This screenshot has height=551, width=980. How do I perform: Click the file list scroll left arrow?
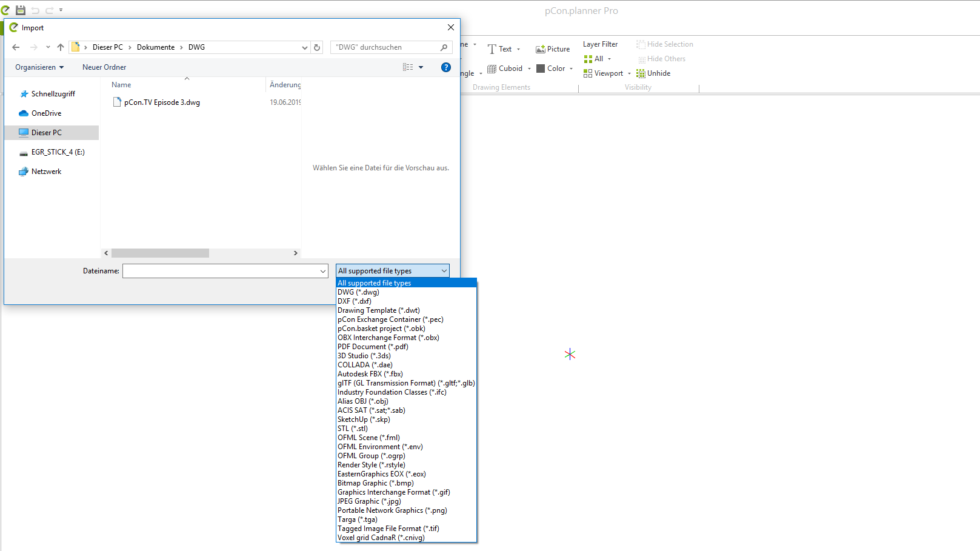click(106, 253)
